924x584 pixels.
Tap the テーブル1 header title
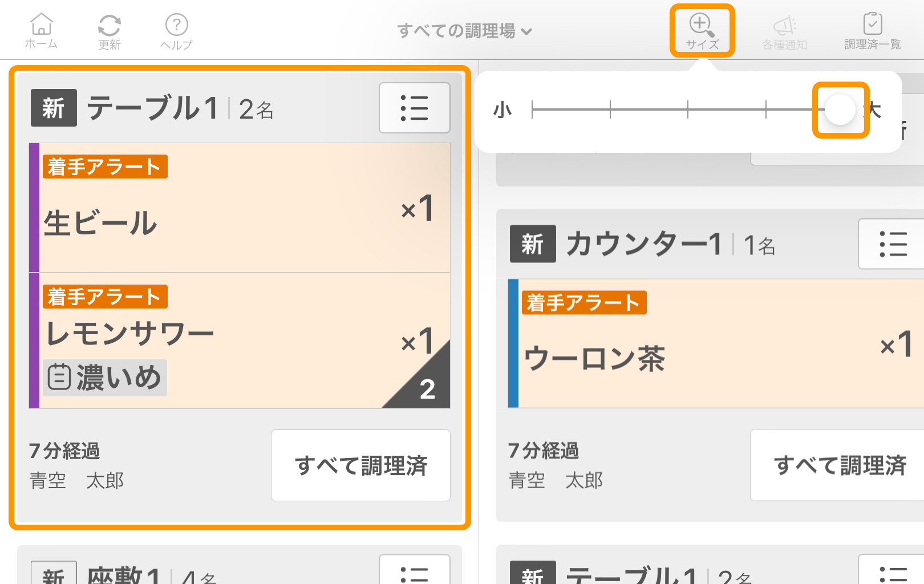153,108
